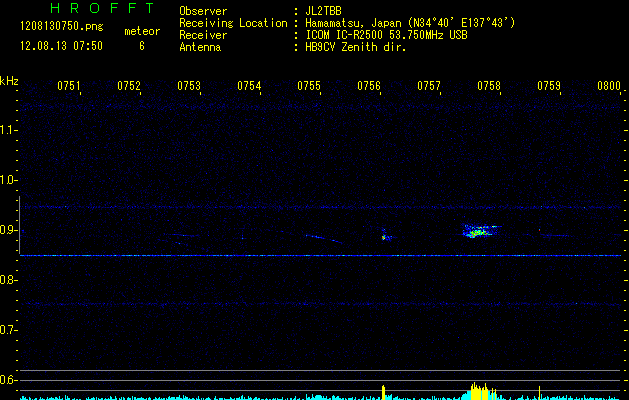Click the date stamp 12.08.13 07:50
Viewport: 629px width, 400px height.
[x=60, y=46]
